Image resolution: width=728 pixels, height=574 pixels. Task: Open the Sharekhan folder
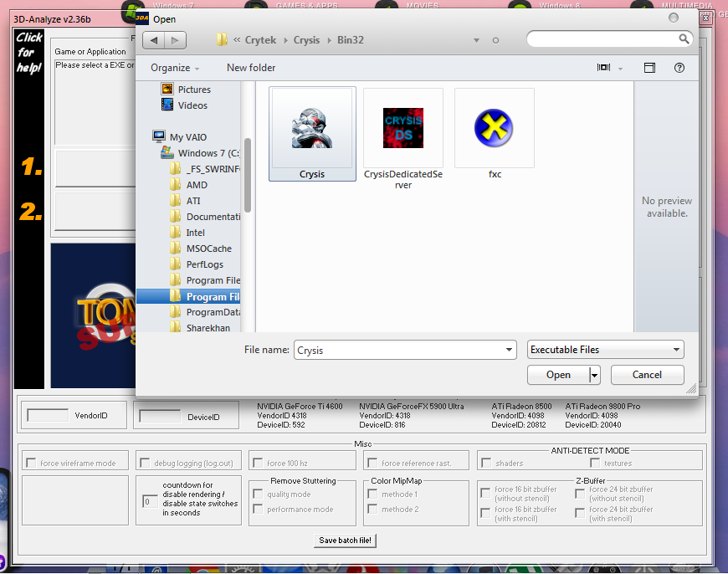[x=200, y=328]
